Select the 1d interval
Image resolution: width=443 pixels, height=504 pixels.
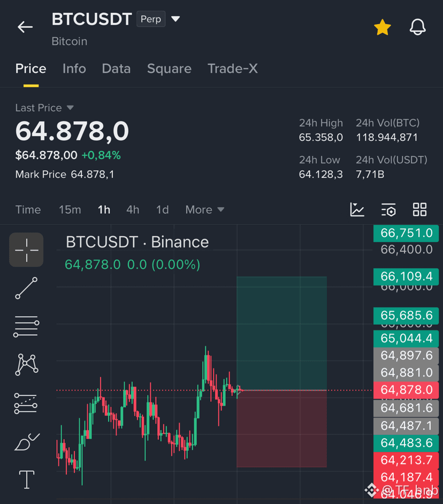click(x=163, y=209)
